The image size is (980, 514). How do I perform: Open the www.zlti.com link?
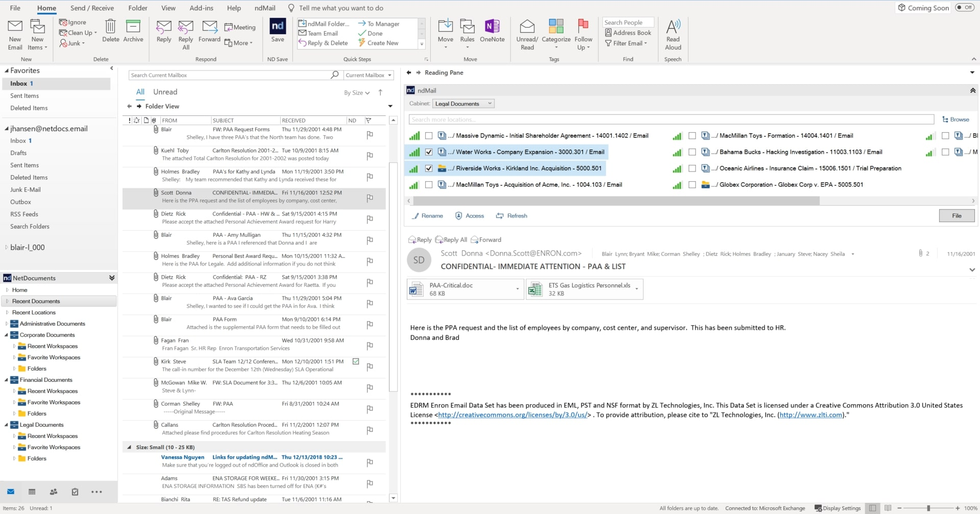point(811,415)
